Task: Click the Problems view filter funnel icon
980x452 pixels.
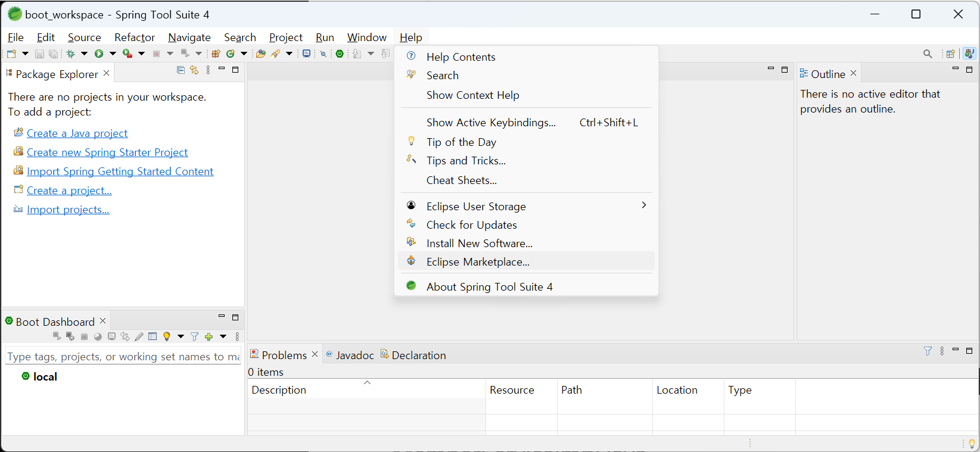Action: pyautogui.click(x=928, y=351)
